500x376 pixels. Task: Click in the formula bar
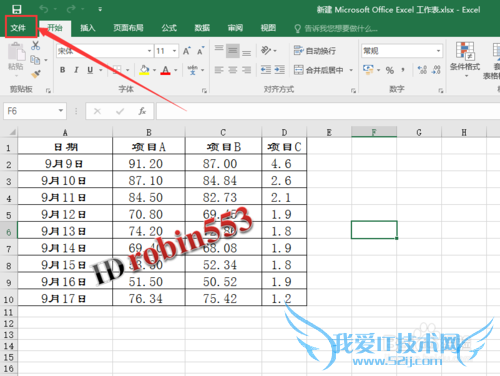328,111
